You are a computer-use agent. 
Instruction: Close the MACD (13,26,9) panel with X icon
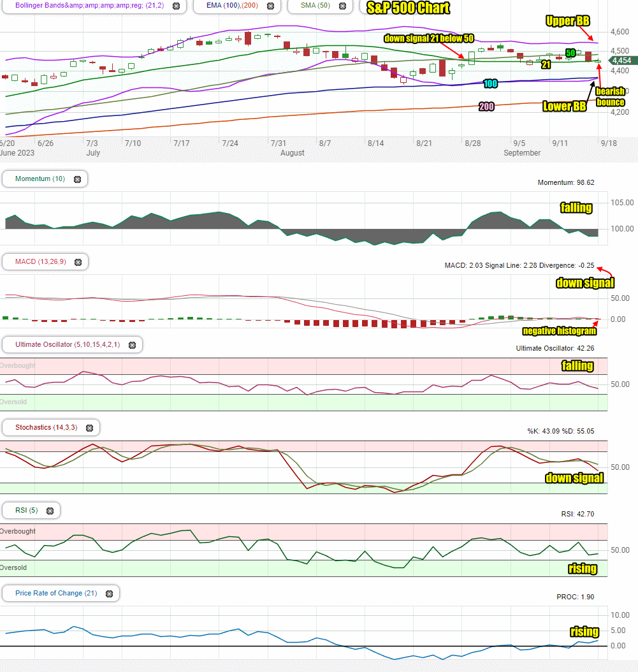[x=78, y=262]
